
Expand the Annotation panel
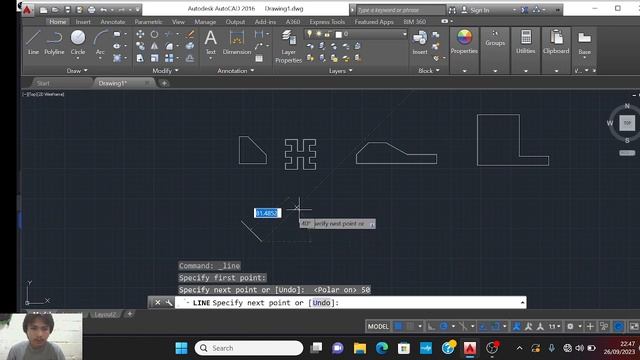tap(236, 71)
